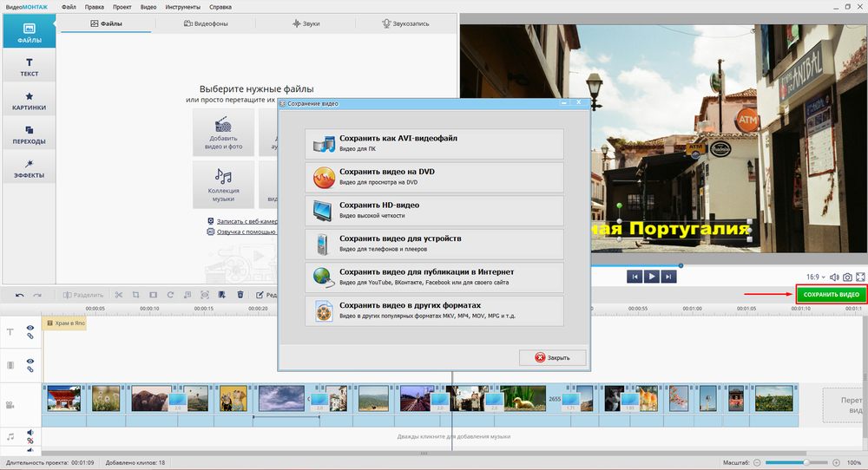The width and height of the screenshot is (868, 470).
Task: Open the Файл menu
Action: click(x=69, y=7)
